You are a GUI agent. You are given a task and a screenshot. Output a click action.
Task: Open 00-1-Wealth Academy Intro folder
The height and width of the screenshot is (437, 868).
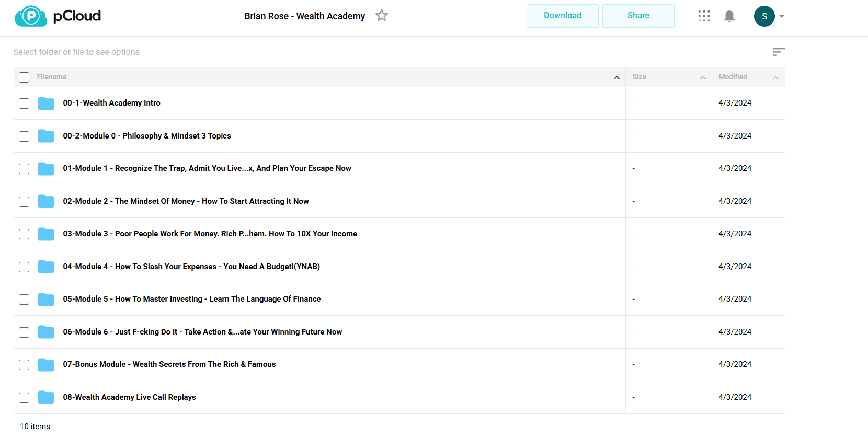[112, 103]
